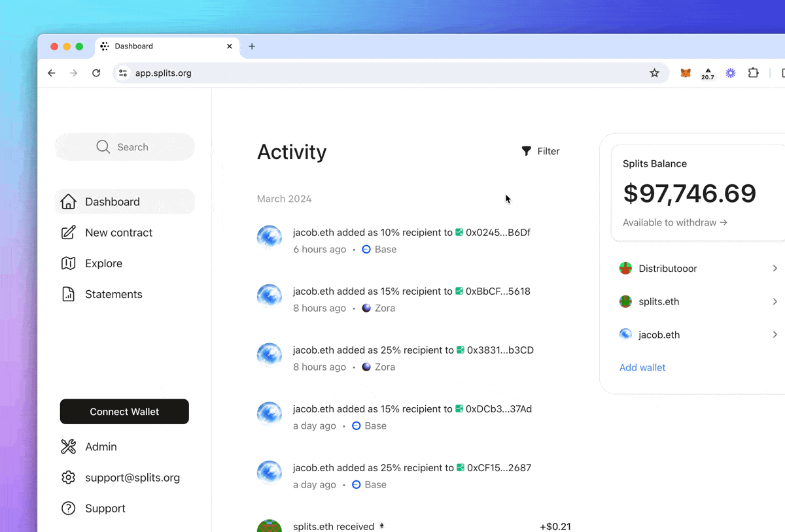Open site info icon in address bar
This screenshot has height=532, width=785.
pyautogui.click(x=123, y=73)
